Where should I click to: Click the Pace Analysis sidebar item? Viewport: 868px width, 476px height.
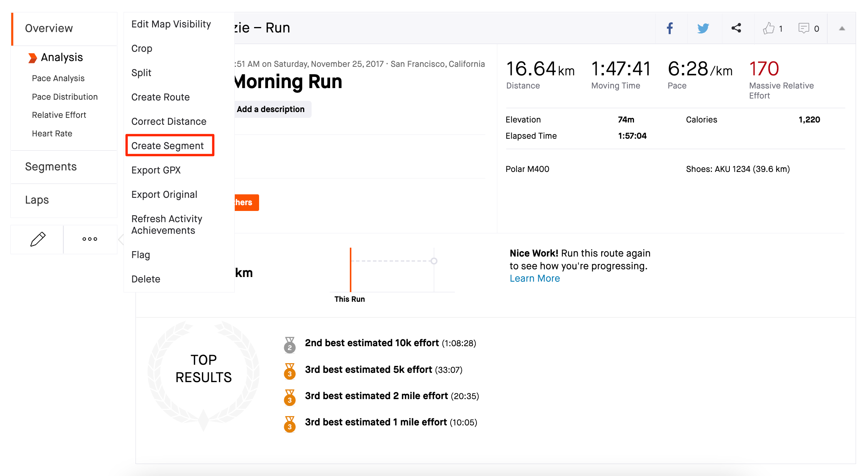(59, 77)
